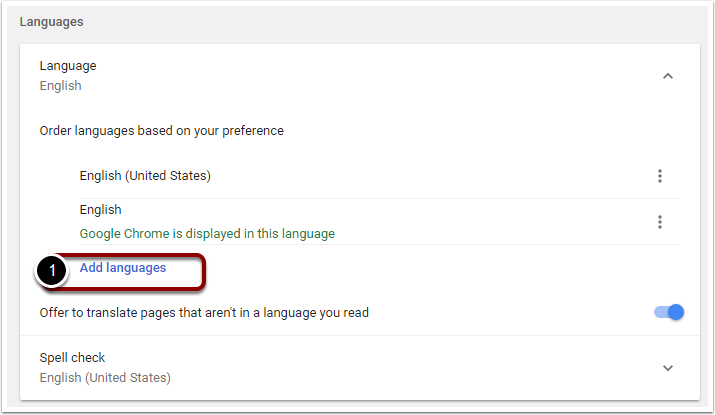Click the 'Order languages based on your preference' text
The height and width of the screenshot is (415, 715).
pos(161,131)
